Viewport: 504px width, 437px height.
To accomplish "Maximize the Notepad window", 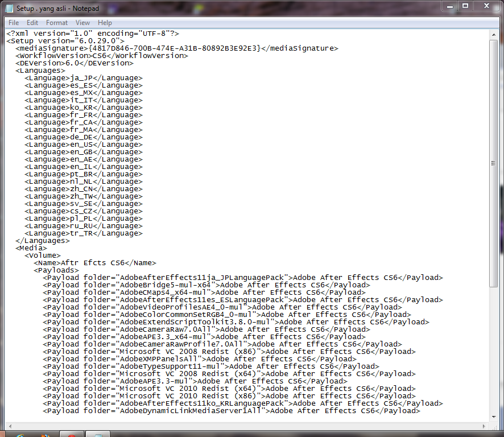I will [x=465, y=6].
